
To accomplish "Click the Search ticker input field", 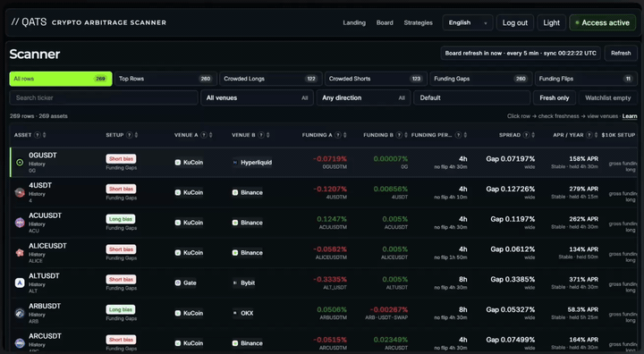I will 104,97.
